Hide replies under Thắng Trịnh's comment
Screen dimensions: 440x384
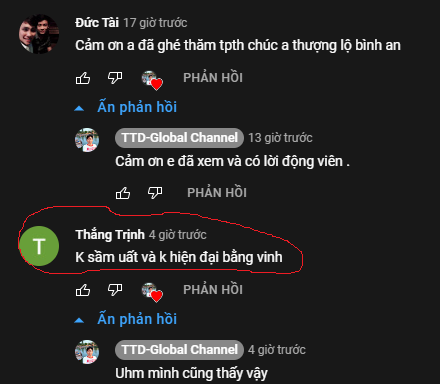tap(126, 319)
